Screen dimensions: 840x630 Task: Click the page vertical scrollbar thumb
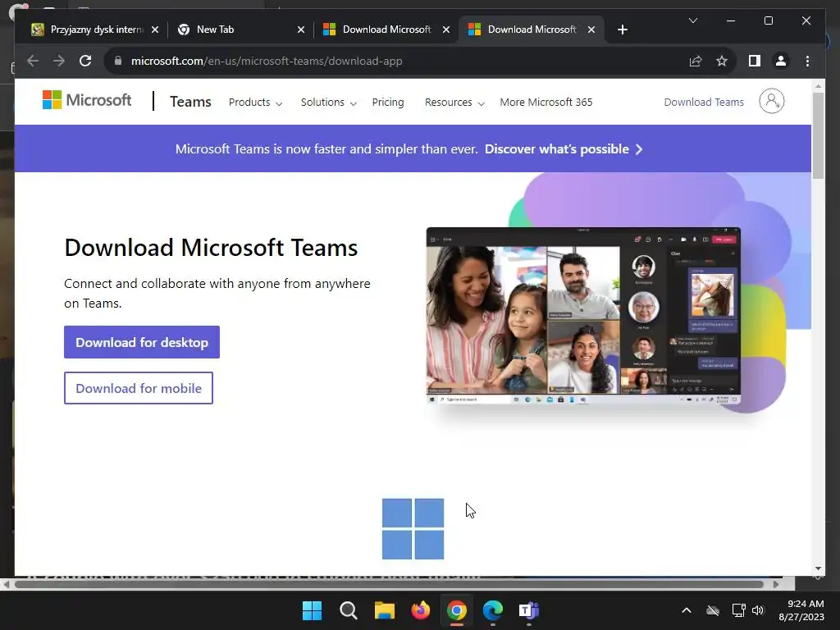(818, 135)
